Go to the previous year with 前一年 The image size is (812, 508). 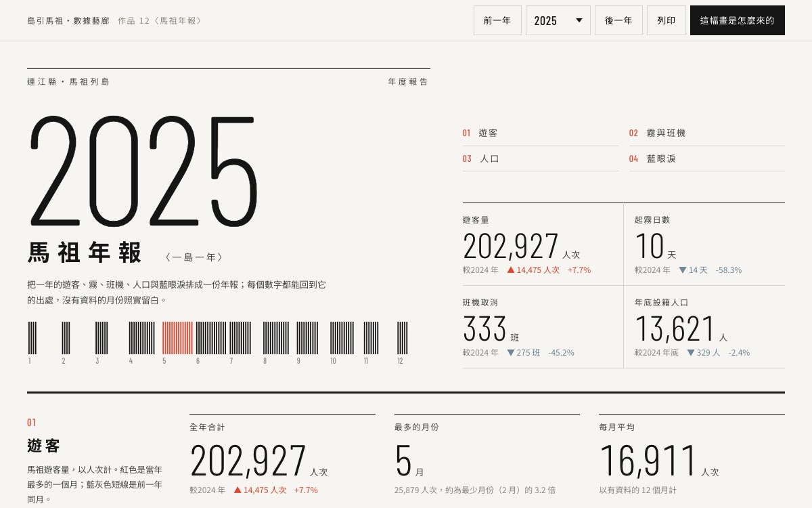pyautogui.click(x=497, y=20)
